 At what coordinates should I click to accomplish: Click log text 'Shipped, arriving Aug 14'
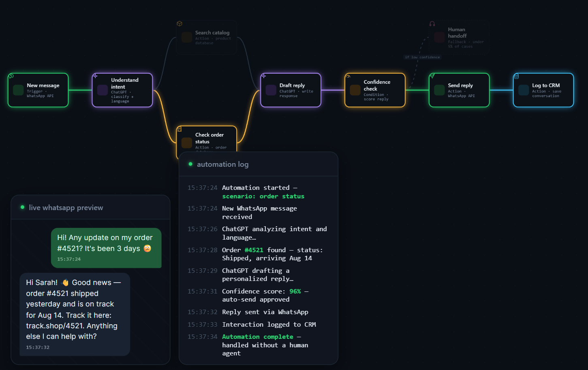click(x=267, y=258)
